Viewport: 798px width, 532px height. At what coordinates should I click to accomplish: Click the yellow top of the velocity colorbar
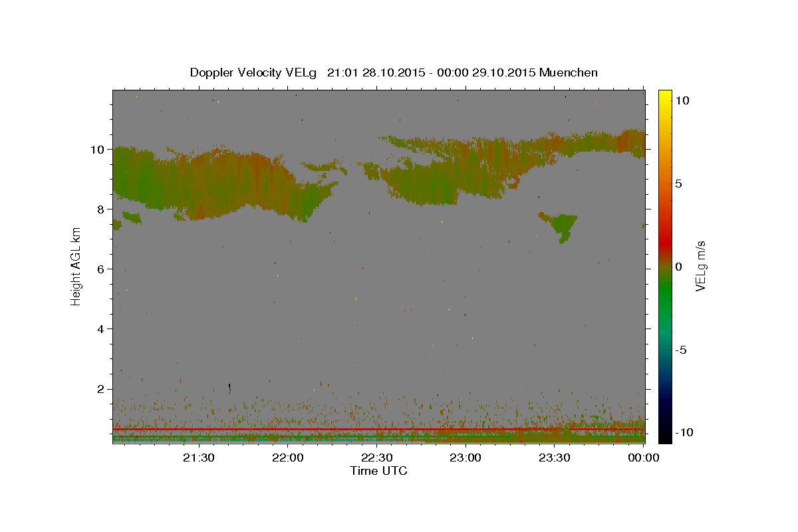pyautogui.click(x=664, y=94)
